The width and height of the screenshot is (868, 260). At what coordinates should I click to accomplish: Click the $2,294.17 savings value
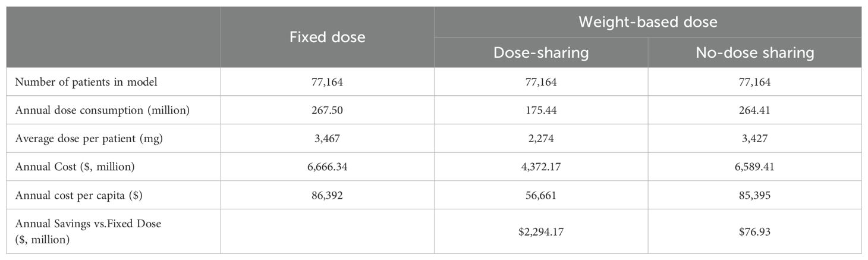[x=540, y=231]
